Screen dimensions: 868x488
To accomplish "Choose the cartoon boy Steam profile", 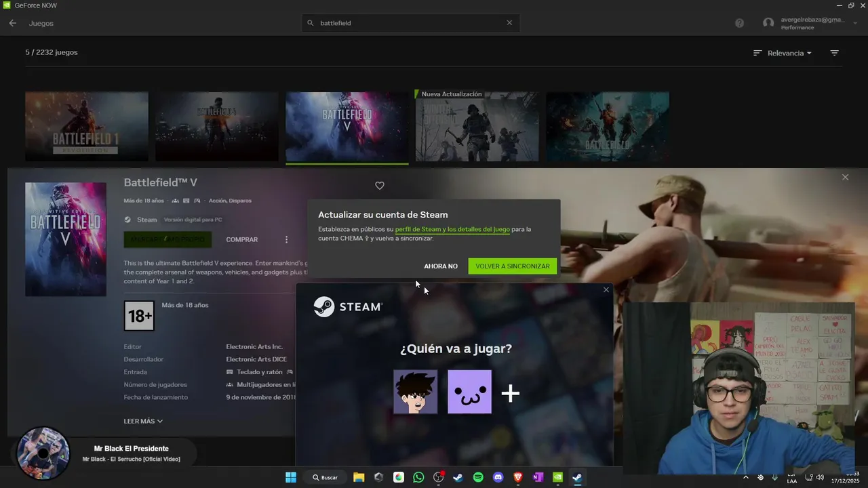I will 416,392.
